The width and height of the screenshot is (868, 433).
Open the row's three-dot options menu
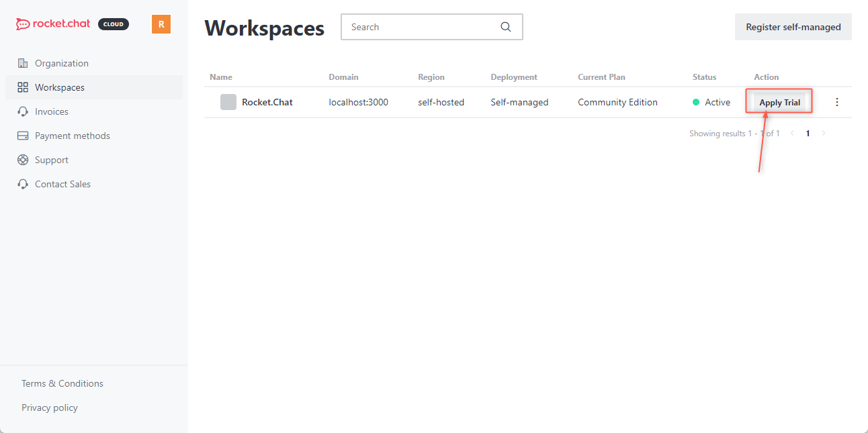pyautogui.click(x=837, y=102)
